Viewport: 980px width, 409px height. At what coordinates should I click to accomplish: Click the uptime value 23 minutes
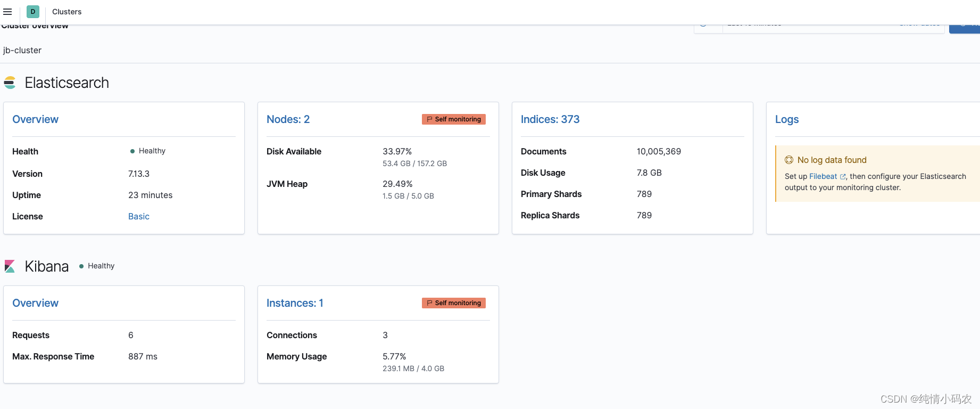151,195
